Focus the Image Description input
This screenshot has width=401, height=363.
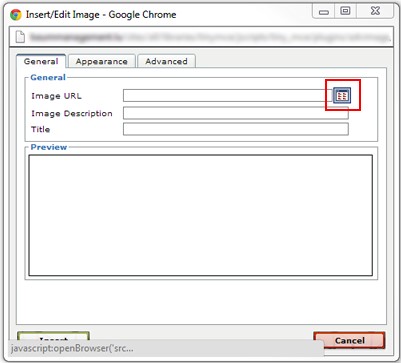coord(236,113)
